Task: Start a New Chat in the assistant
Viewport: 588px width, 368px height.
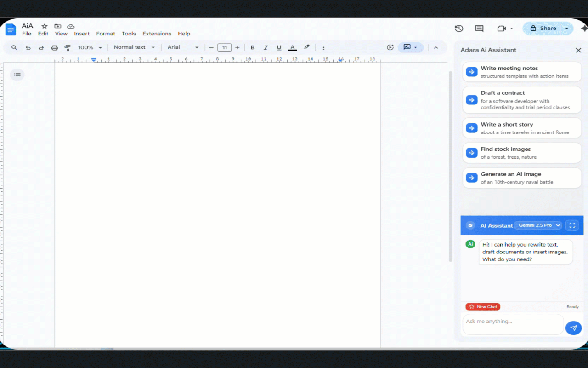Action: click(x=482, y=306)
